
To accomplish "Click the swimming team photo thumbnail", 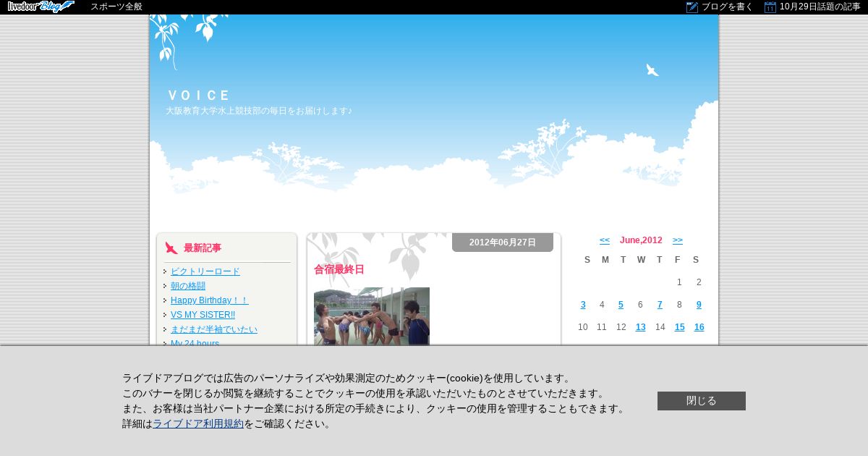I will pyautogui.click(x=372, y=316).
